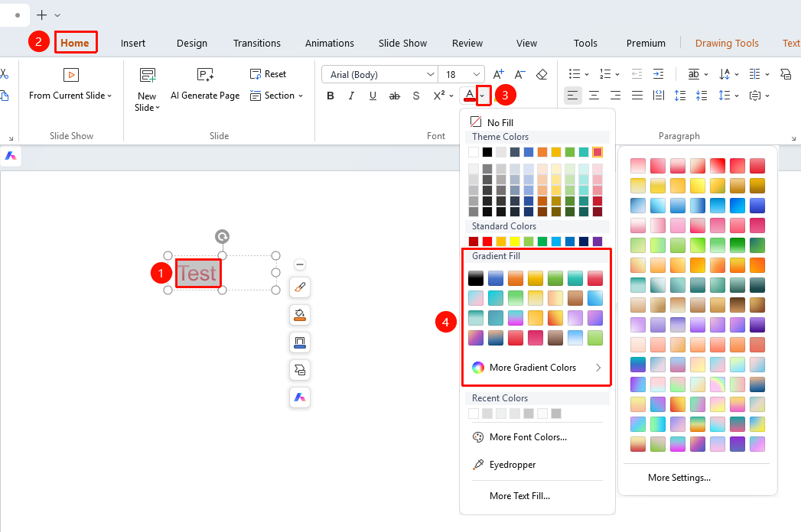This screenshot has height=532, width=801.
Task: Click the Increase Indent icon
Action: tap(658, 74)
